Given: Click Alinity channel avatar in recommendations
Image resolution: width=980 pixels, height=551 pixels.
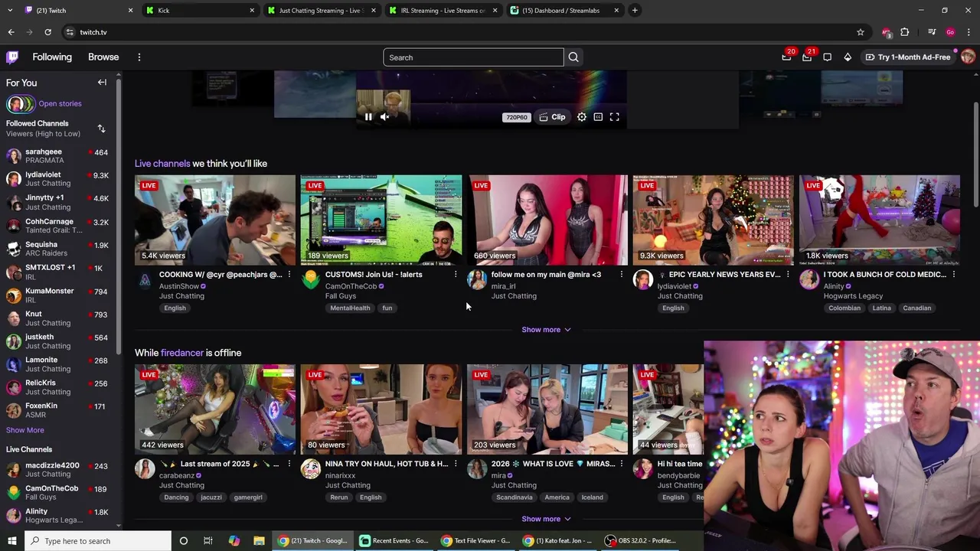Looking at the screenshot, I should pos(809,280).
